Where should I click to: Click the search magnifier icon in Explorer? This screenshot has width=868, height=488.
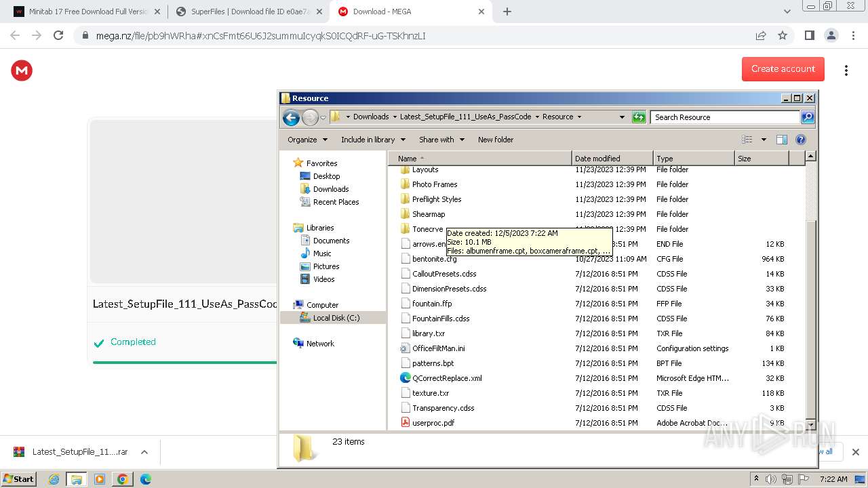[x=807, y=117]
